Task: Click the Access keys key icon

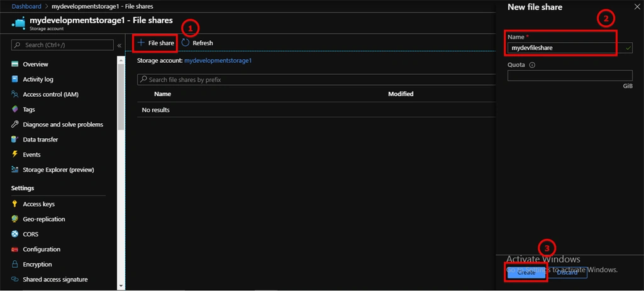Action: click(x=15, y=204)
